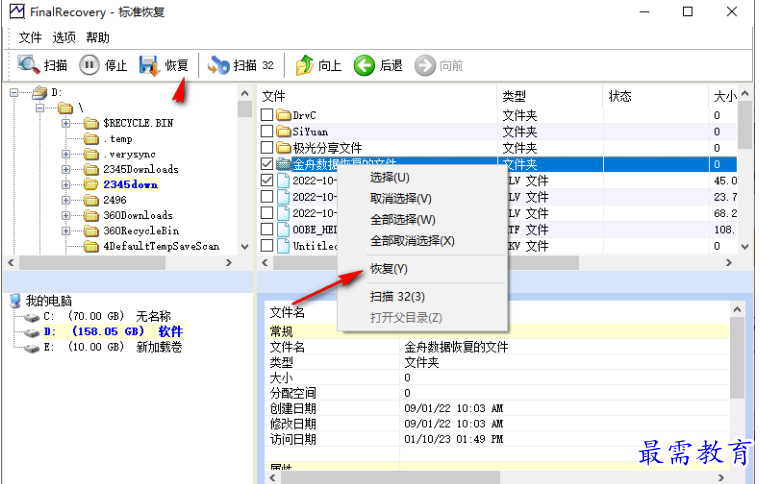The width and height of the screenshot is (760, 484).
Task: Click the folder tree scroll-up arrow
Action: point(245,94)
